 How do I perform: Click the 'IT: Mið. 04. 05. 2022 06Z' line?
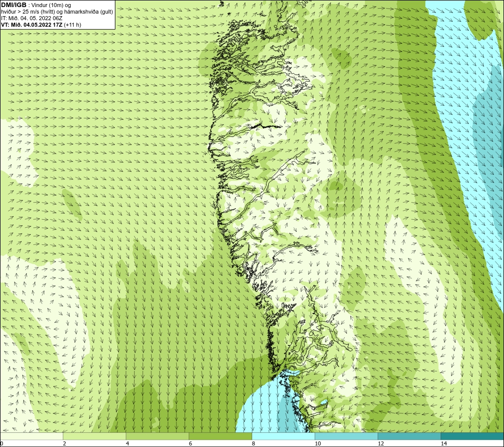32,18
